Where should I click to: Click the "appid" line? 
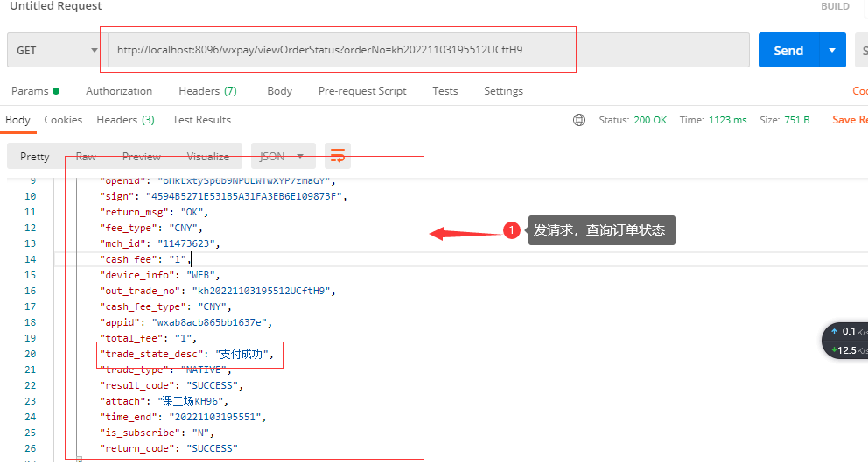pos(185,322)
